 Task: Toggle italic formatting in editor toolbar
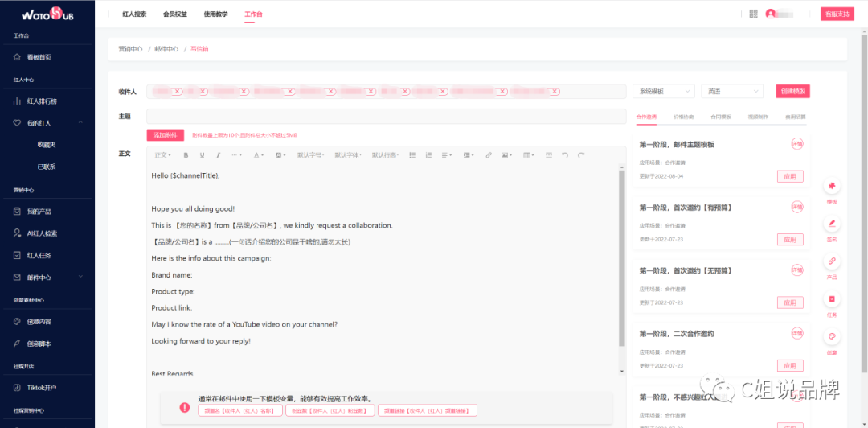coord(218,155)
